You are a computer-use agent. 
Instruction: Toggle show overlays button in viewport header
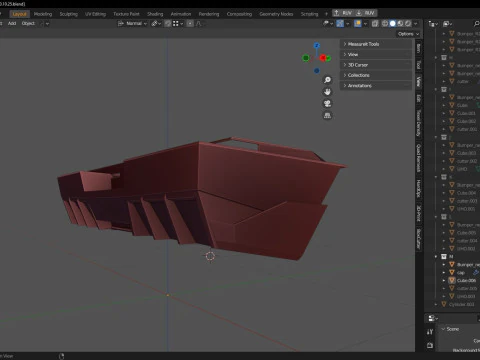point(358,24)
